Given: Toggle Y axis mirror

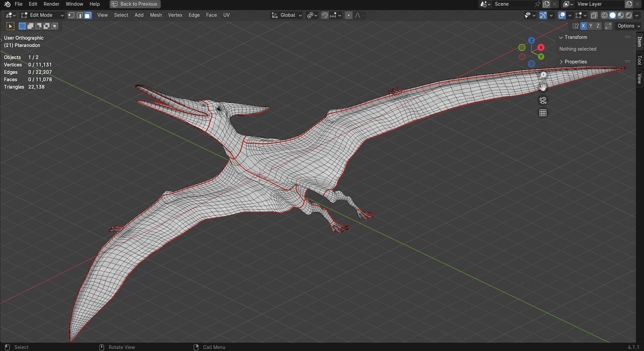Looking at the screenshot, I should (x=591, y=26).
